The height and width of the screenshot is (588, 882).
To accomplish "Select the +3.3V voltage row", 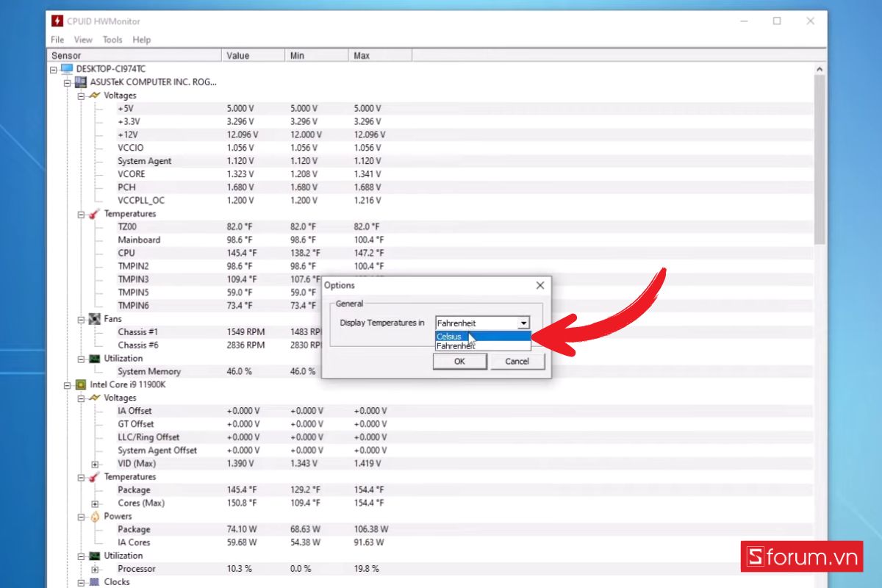I will [431, 121].
